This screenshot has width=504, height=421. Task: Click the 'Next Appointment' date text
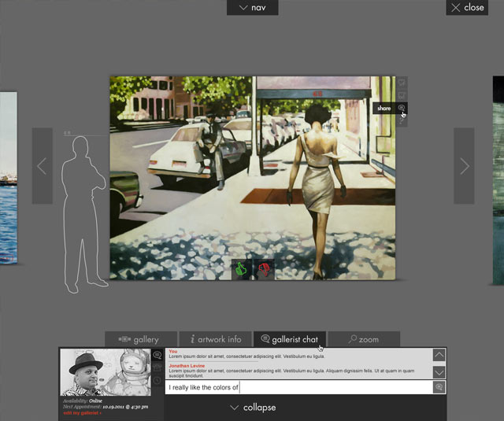point(106,407)
